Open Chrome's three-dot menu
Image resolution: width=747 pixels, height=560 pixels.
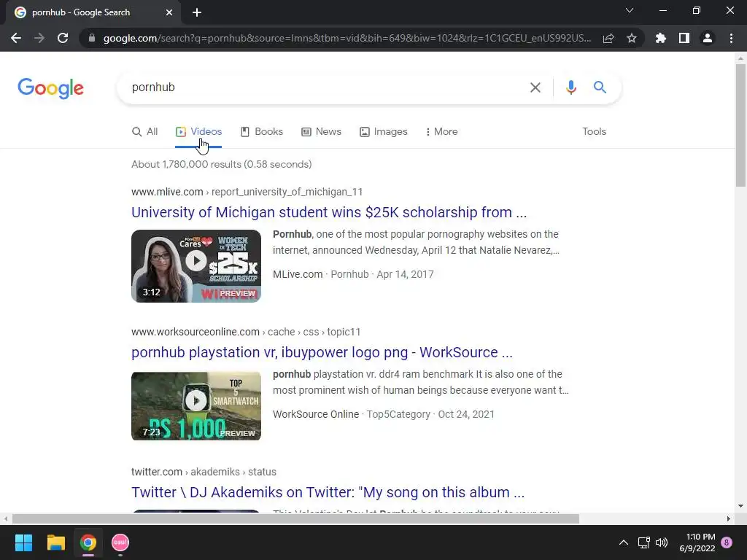[x=731, y=38]
